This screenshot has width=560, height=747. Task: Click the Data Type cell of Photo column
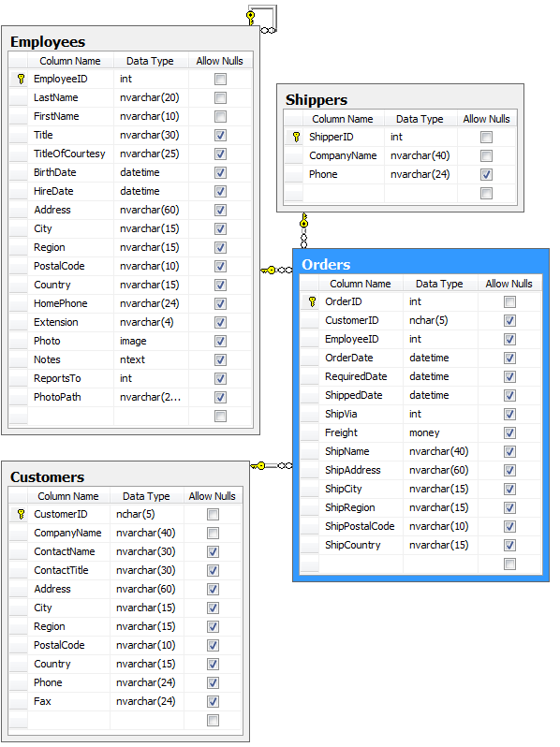pyautogui.click(x=151, y=341)
